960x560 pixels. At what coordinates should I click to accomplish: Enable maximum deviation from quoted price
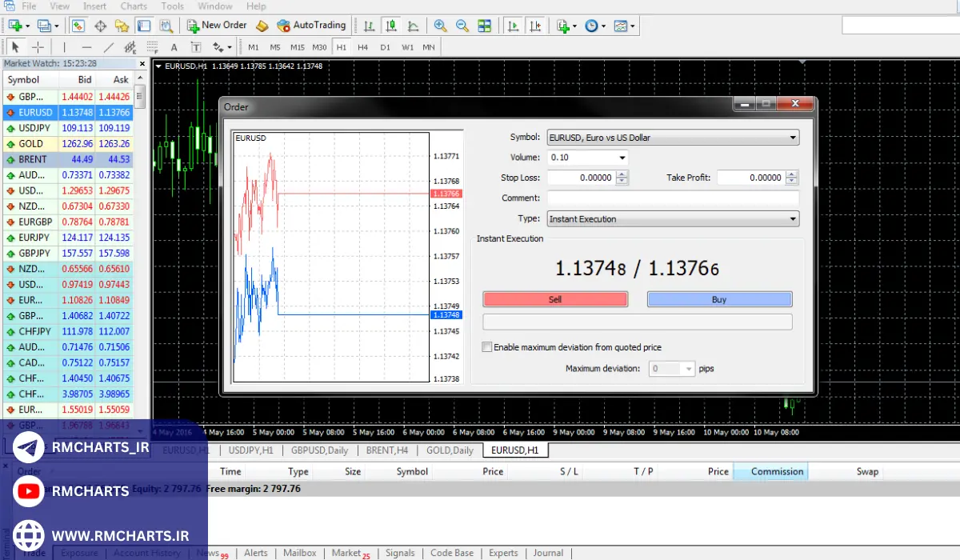point(487,347)
